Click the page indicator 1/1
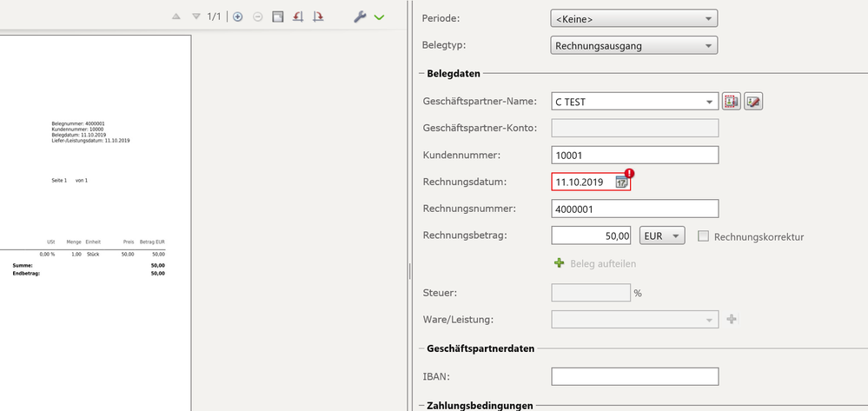 click(214, 17)
